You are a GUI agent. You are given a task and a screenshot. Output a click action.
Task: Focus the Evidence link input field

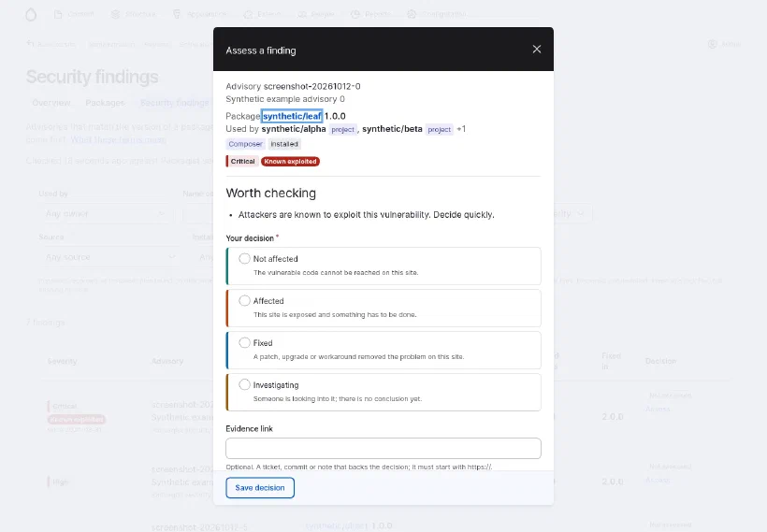[383, 449]
